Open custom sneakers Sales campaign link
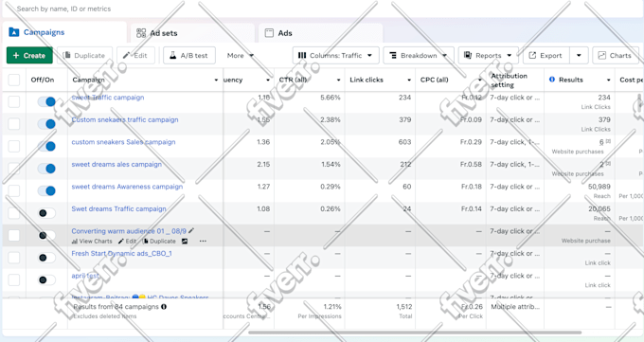This screenshot has width=644, height=342. click(x=124, y=142)
